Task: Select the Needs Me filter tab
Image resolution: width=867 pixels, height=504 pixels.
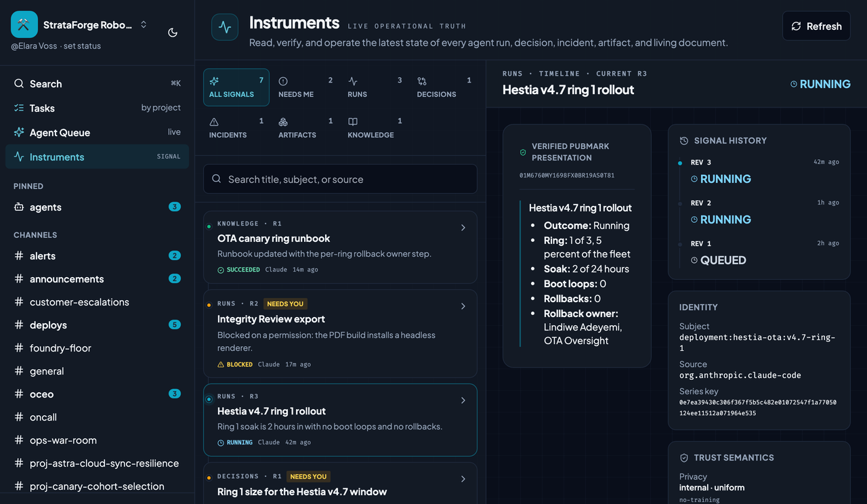Action: [x=305, y=87]
